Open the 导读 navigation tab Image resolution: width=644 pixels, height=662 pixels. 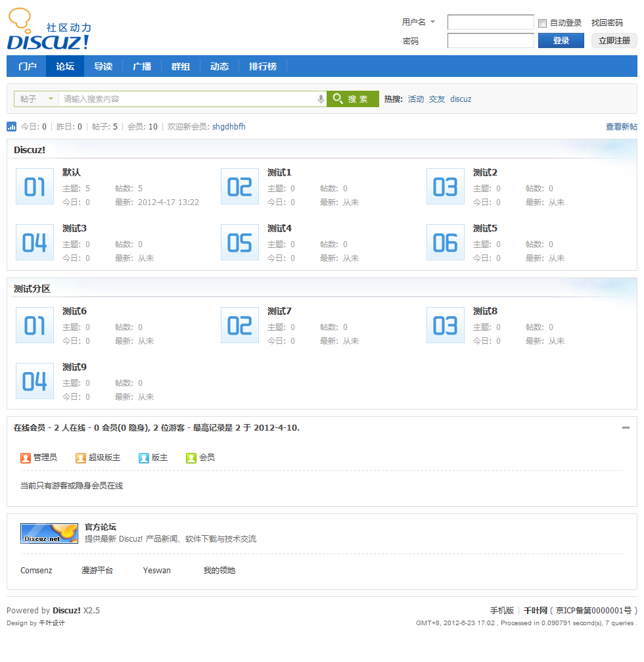(x=103, y=66)
